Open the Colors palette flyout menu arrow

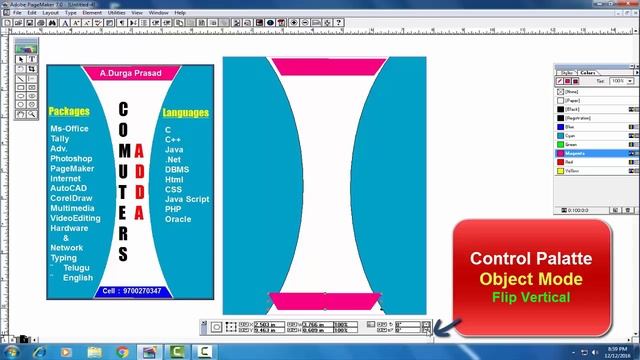click(x=636, y=72)
